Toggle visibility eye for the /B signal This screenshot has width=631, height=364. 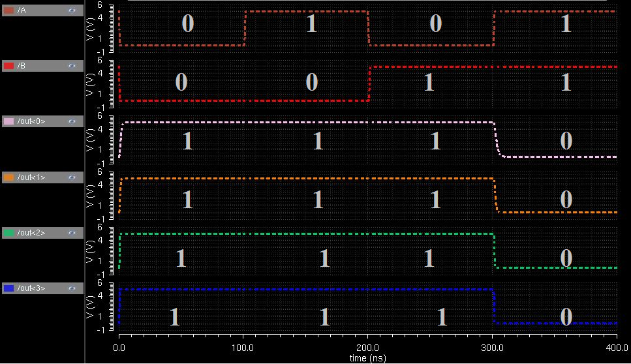(72, 66)
